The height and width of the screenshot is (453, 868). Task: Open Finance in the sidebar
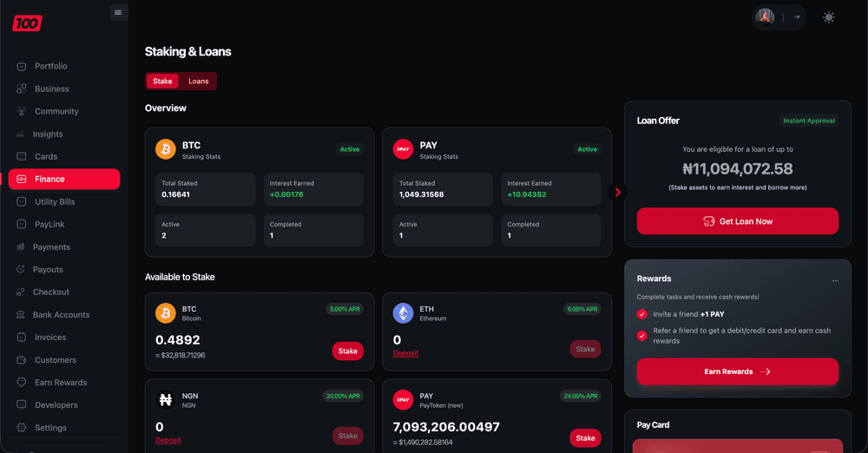click(x=64, y=179)
